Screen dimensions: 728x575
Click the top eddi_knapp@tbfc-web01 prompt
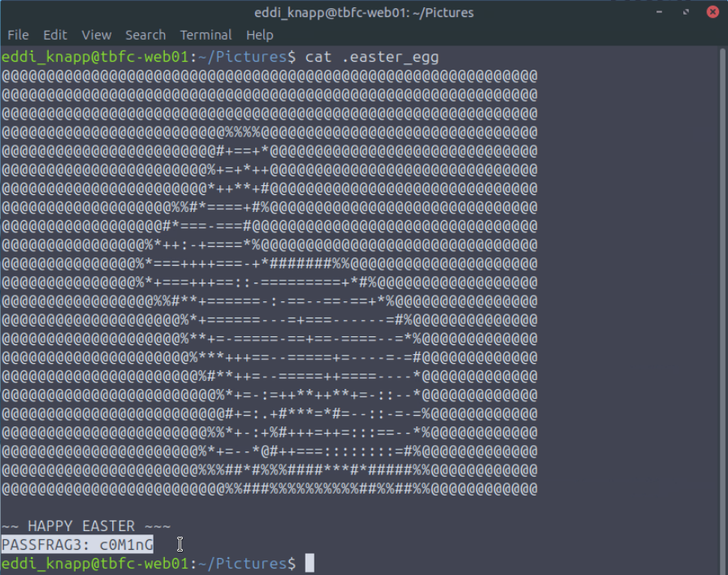95,58
